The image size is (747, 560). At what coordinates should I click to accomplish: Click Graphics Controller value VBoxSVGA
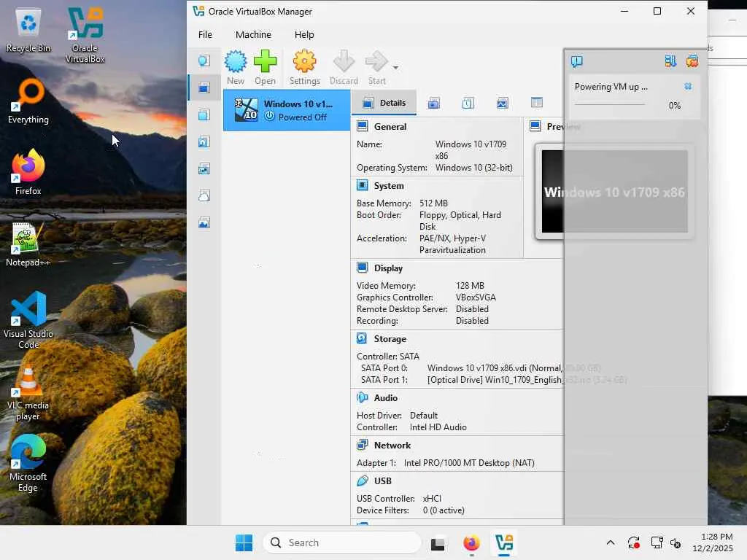pyautogui.click(x=476, y=297)
